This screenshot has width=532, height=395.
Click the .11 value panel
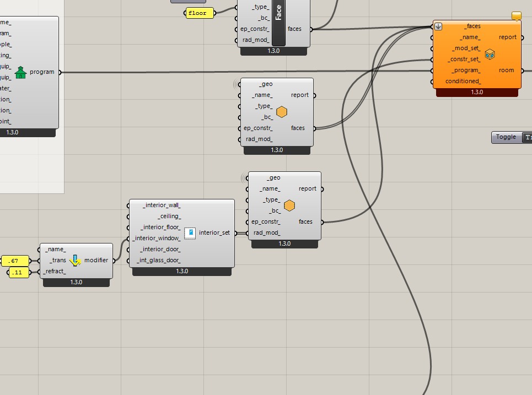(19, 272)
